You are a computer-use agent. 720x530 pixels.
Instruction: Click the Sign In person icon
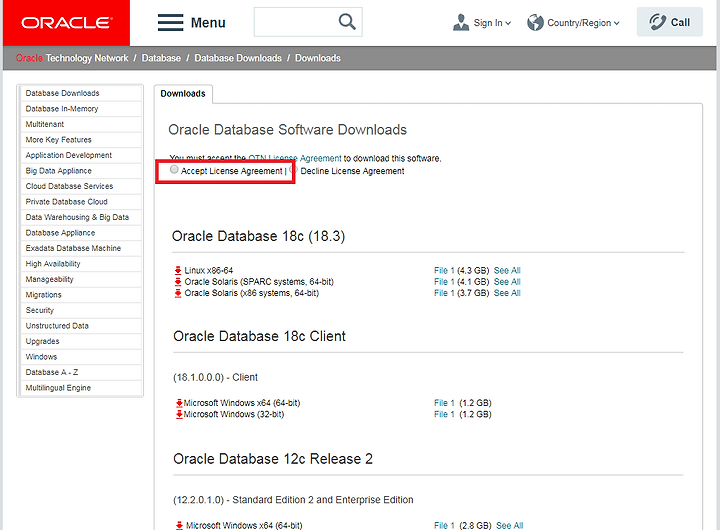coord(461,23)
